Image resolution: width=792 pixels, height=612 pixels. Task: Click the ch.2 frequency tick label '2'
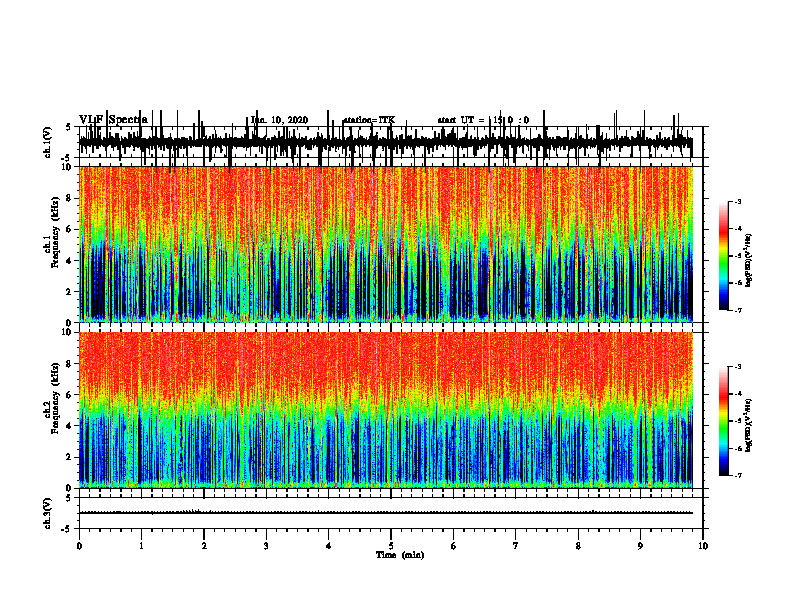point(69,457)
